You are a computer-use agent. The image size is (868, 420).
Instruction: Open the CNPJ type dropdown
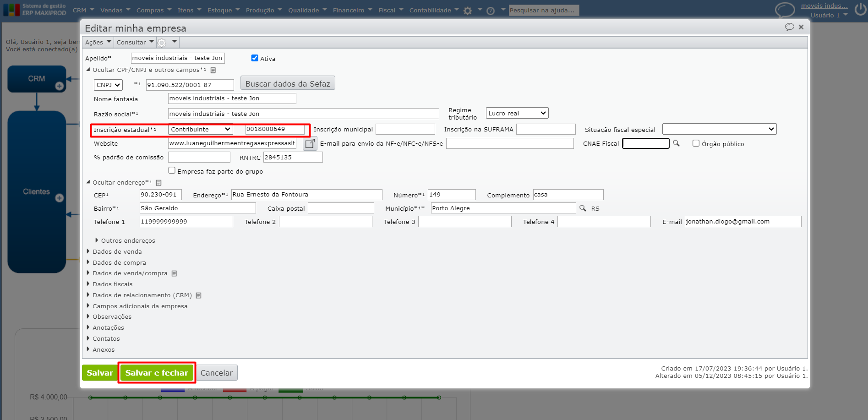click(x=108, y=85)
